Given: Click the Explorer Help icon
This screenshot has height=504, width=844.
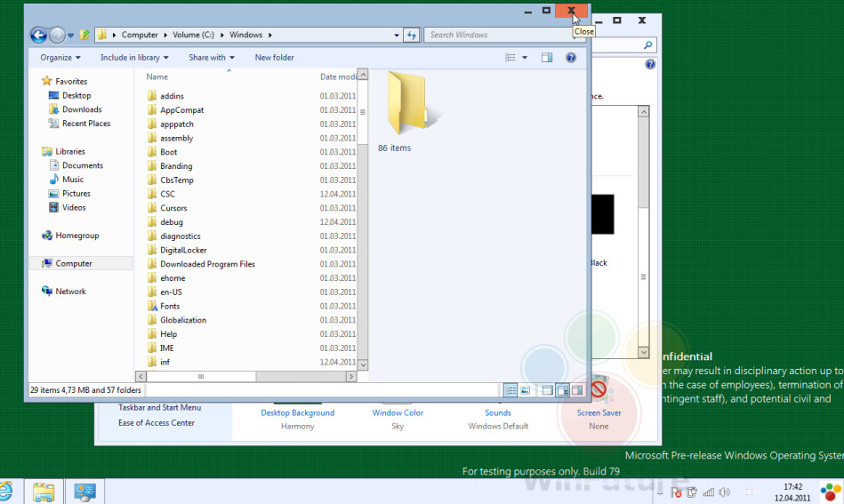Looking at the screenshot, I should [571, 58].
